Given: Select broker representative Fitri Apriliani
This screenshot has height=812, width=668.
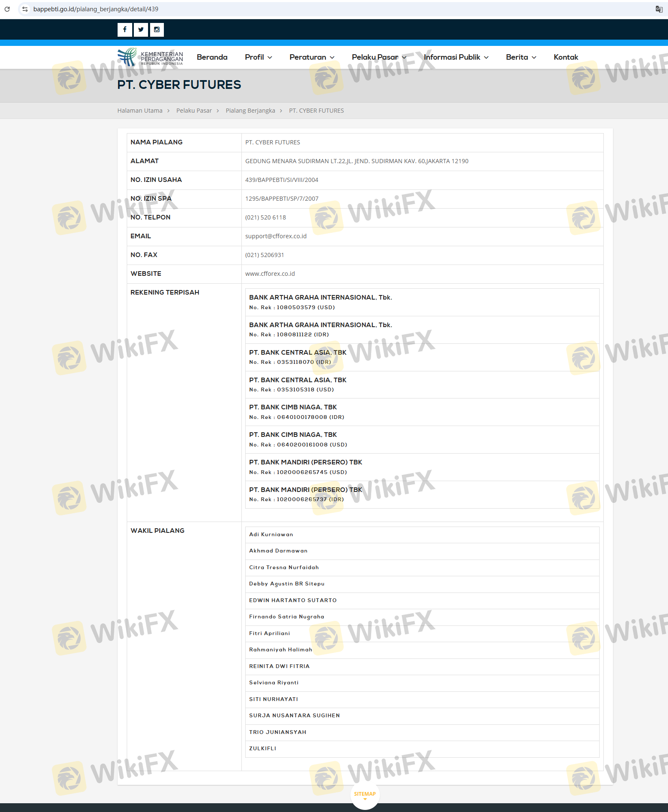Looking at the screenshot, I should [x=422, y=634].
